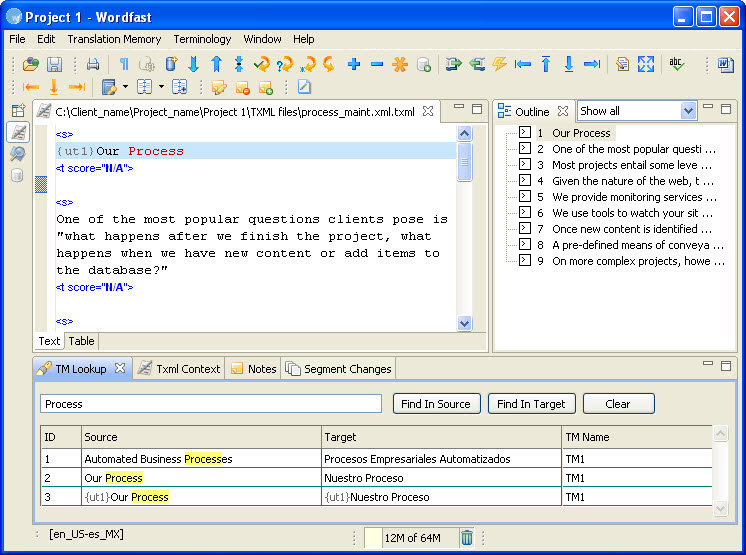Click the page with pencil icon in second row
Screen dimensions: 746x555
(304, 87)
